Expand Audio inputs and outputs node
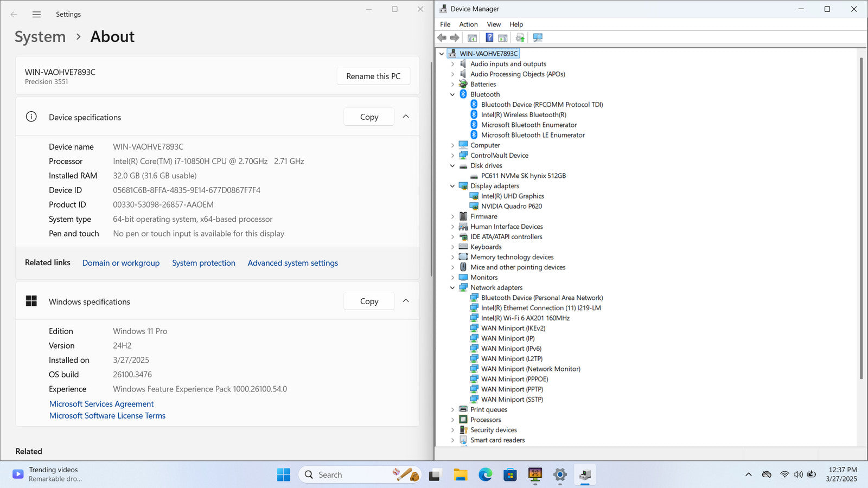 tap(452, 64)
